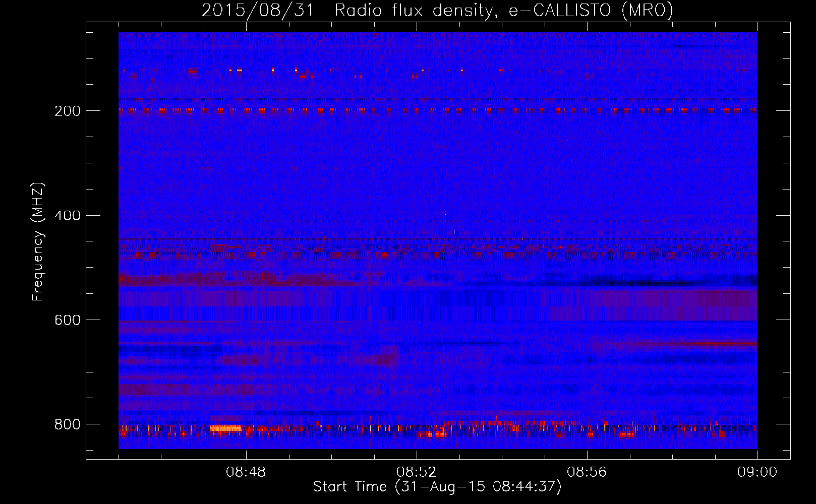Click the bright yellow burst near 800 MHz
Screen dimensions: 816x504
(226, 428)
